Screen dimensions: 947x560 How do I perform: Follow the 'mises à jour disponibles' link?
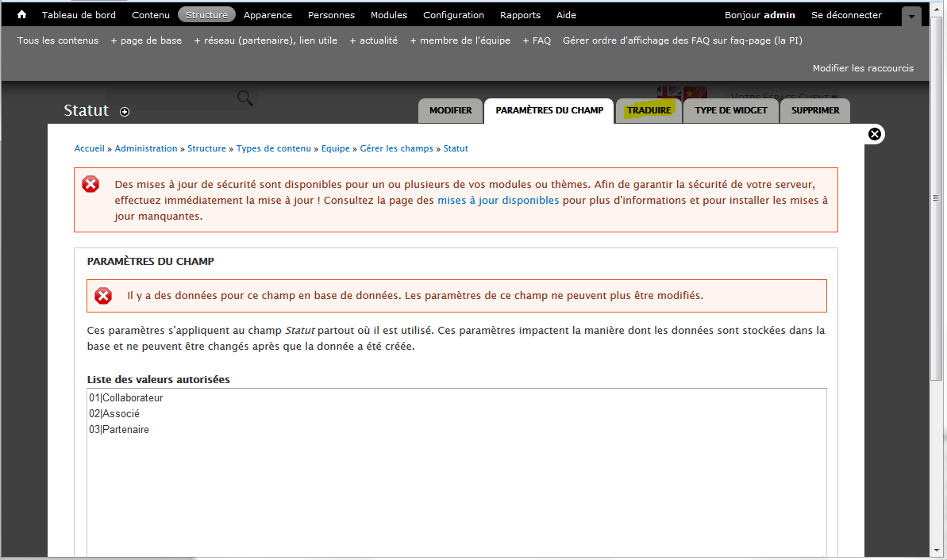point(498,201)
